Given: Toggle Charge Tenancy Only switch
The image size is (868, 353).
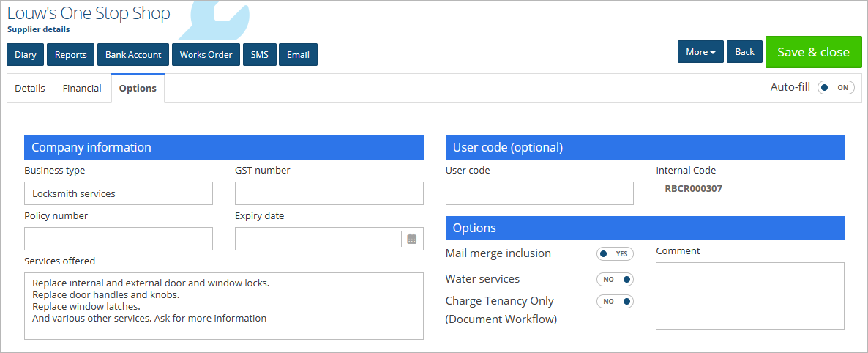Looking at the screenshot, I should click(615, 302).
